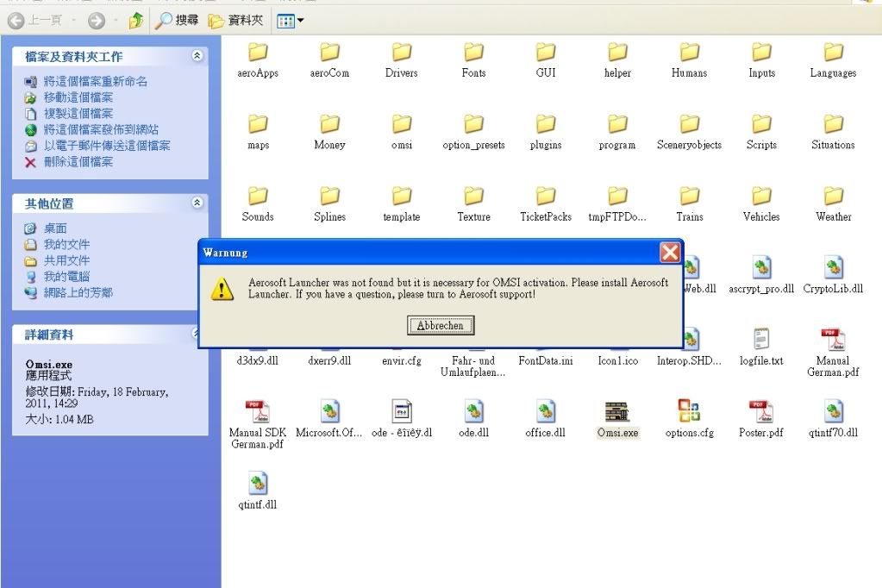This screenshot has width=882, height=588.
Task: Collapse the 其他位置 panel
Action: (x=197, y=203)
